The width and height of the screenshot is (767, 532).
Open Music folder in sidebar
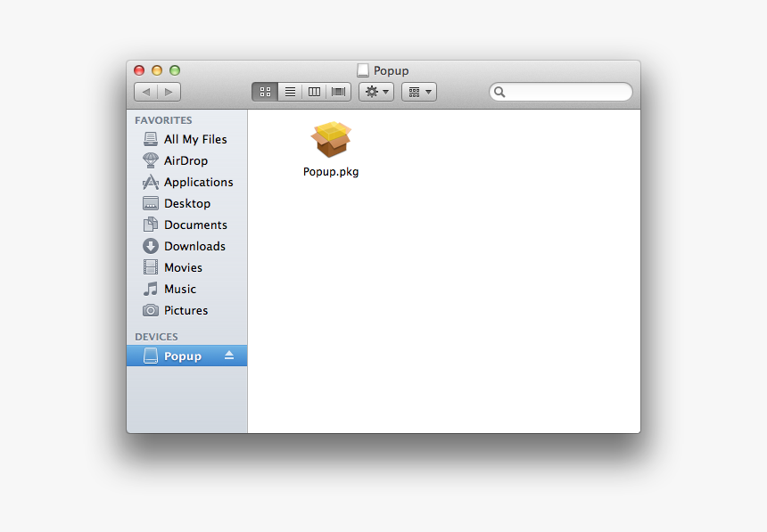click(x=187, y=289)
